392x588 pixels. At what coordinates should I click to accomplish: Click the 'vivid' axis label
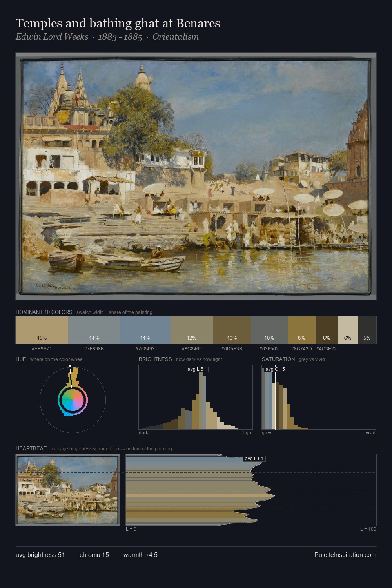[x=370, y=433]
